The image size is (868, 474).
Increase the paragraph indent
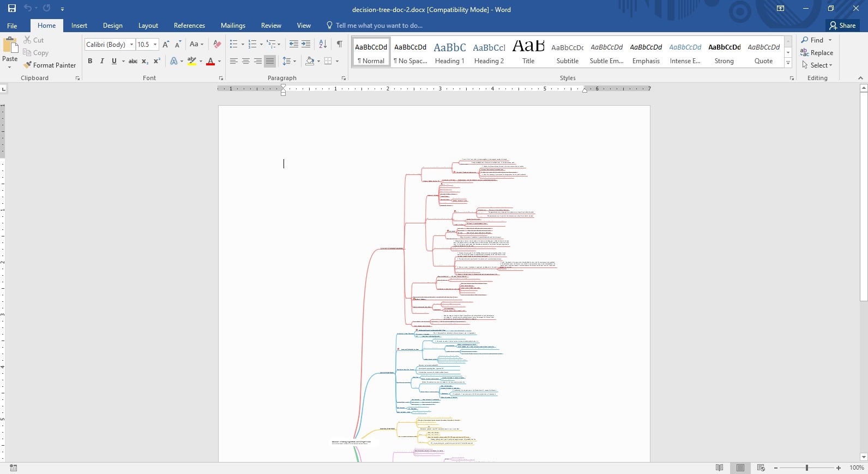pyautogui.click(x=306, y=44)
